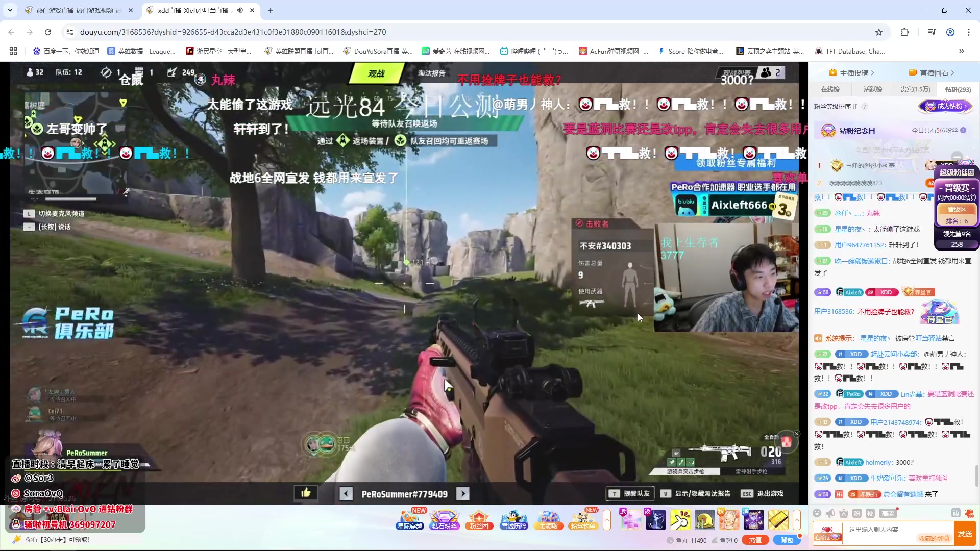The width and height of the screenshot is (980, 551).
Task: Click username holmerly in chat
Action: [x=879, y=462]
